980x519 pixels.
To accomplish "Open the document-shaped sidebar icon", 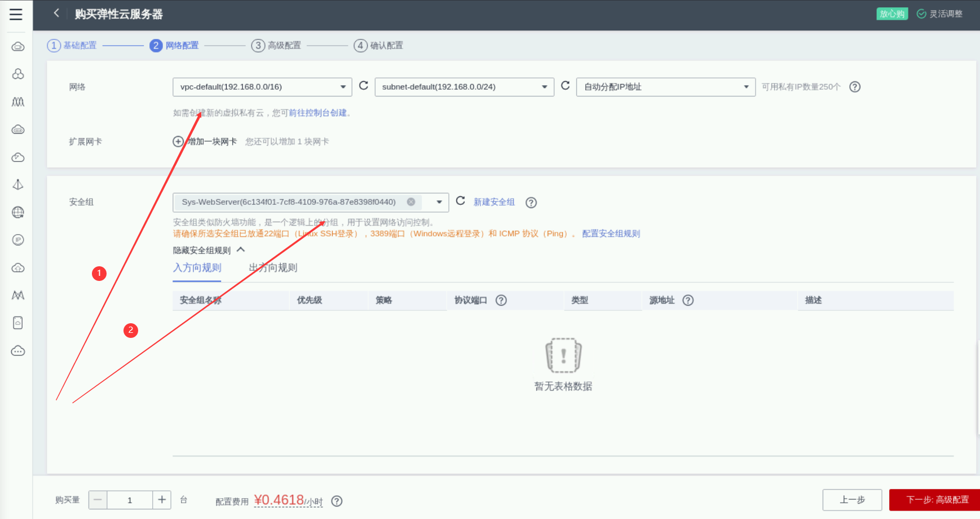I will pyautogui.click(x=18, y=323).
